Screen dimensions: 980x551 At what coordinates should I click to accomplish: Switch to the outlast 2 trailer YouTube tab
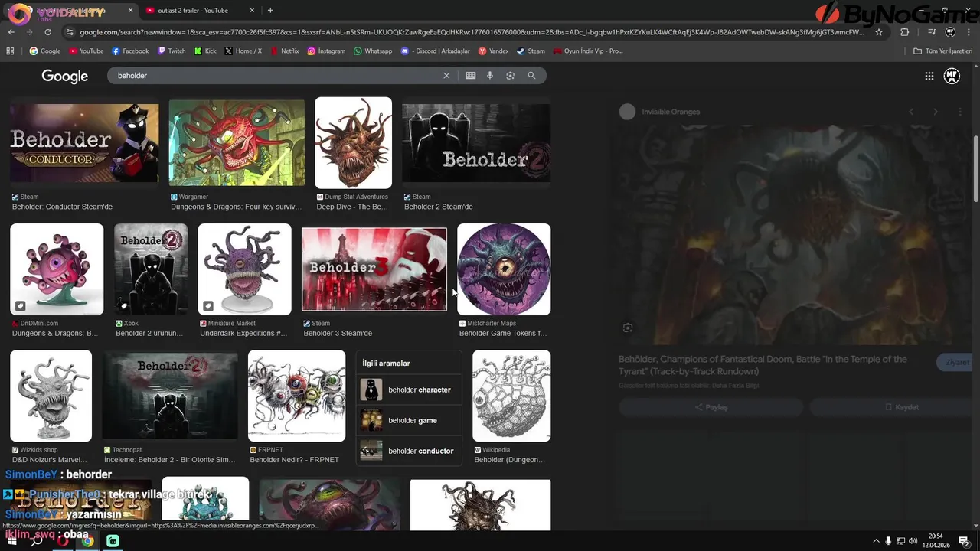[x=193, y=10]
